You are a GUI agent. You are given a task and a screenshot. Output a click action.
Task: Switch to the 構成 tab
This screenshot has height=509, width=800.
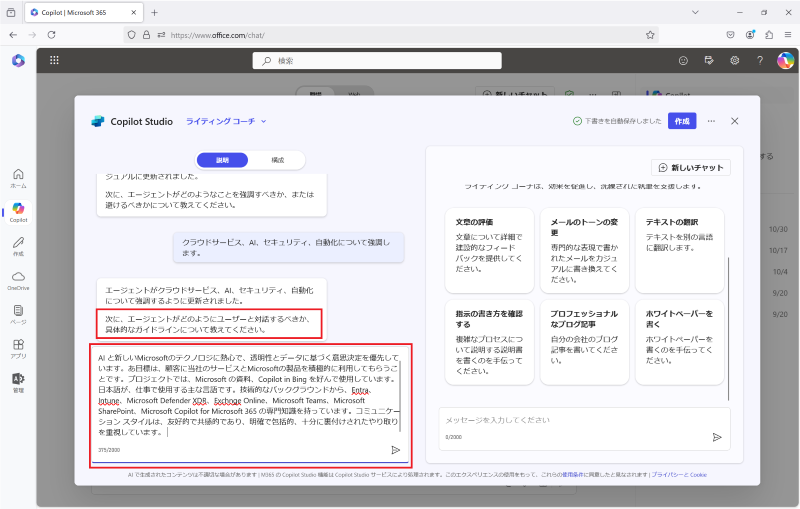click(x=278, y=160)
